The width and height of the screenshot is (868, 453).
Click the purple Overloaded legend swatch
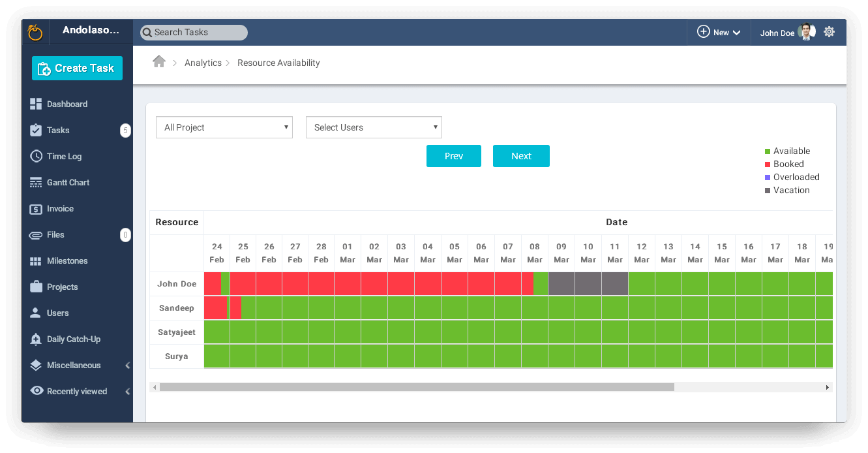768,178
